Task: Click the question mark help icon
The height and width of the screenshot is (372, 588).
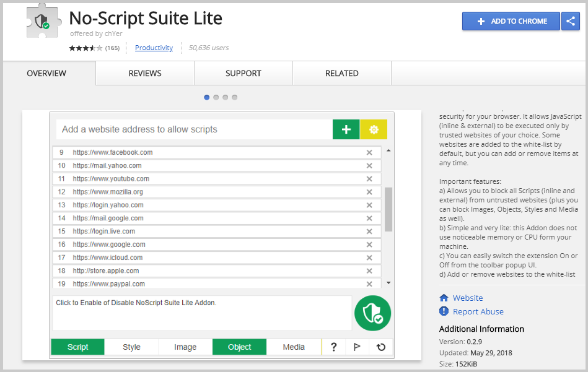Action: (x=333, y=347)
